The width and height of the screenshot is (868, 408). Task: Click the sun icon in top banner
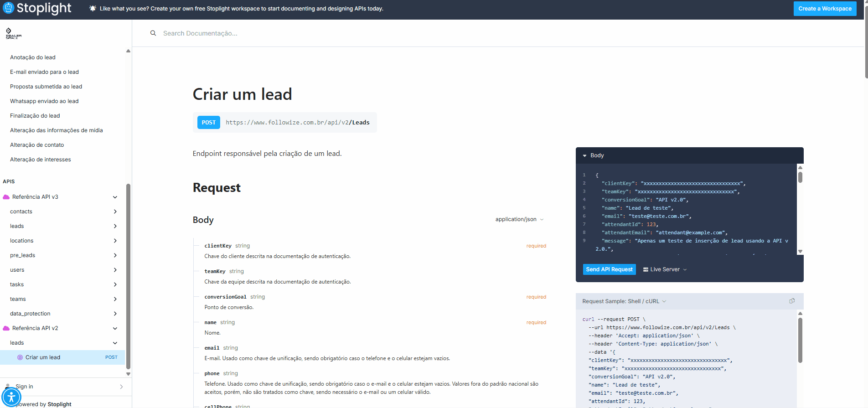tap(93, 9)
